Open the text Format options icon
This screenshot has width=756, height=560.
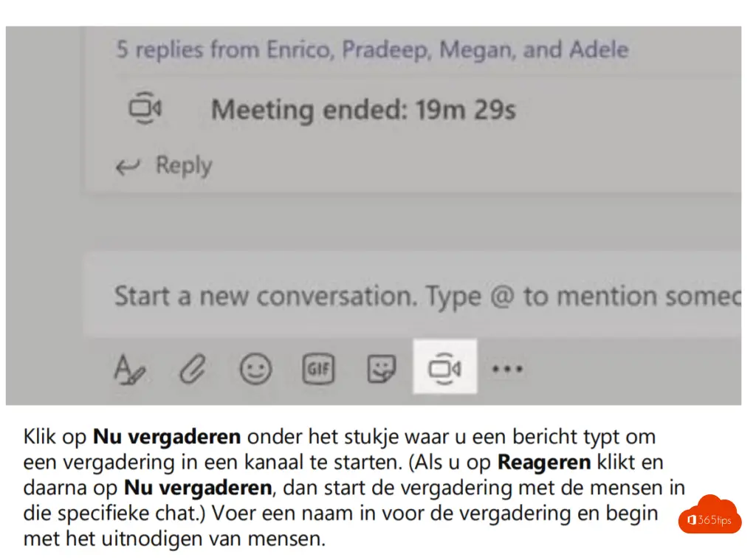(129, 368)
